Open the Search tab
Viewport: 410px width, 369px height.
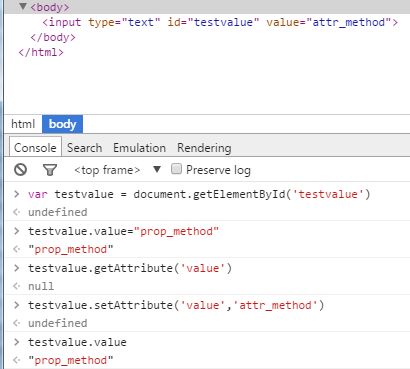(x=85, y=148)
